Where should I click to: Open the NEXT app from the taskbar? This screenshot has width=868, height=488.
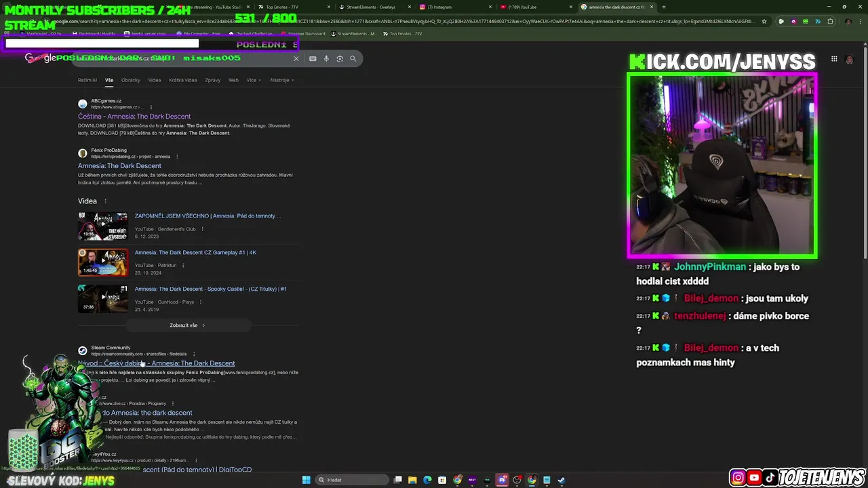pyautogui.click(x=472, y=480)
